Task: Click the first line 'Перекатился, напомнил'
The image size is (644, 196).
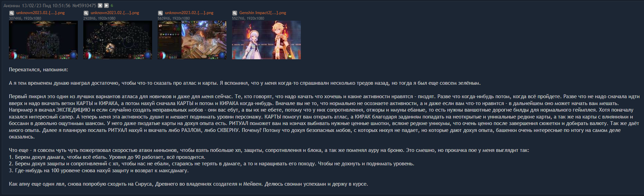Action: 39,70
